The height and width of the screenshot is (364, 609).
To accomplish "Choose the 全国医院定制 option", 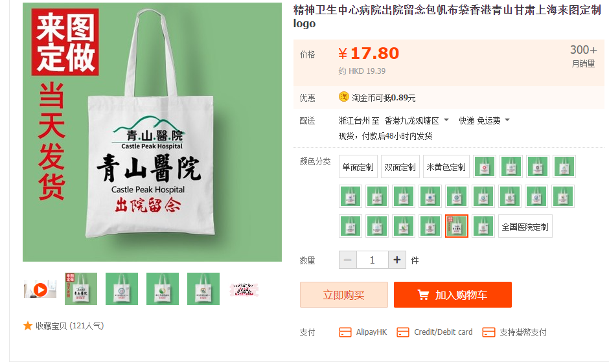I will click(525, 227).
